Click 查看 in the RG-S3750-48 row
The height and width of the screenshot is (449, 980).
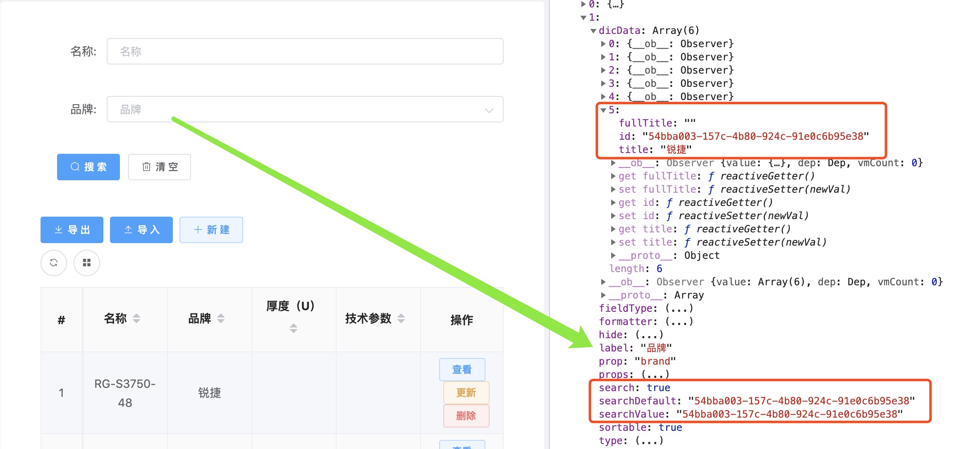[x=462, y=369]
